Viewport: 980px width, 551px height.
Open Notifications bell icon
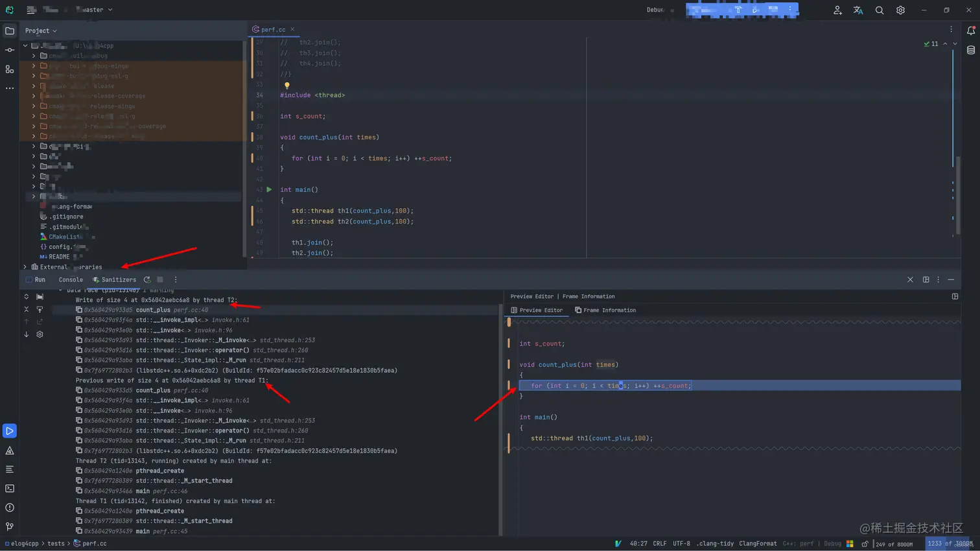click(971, 30)
